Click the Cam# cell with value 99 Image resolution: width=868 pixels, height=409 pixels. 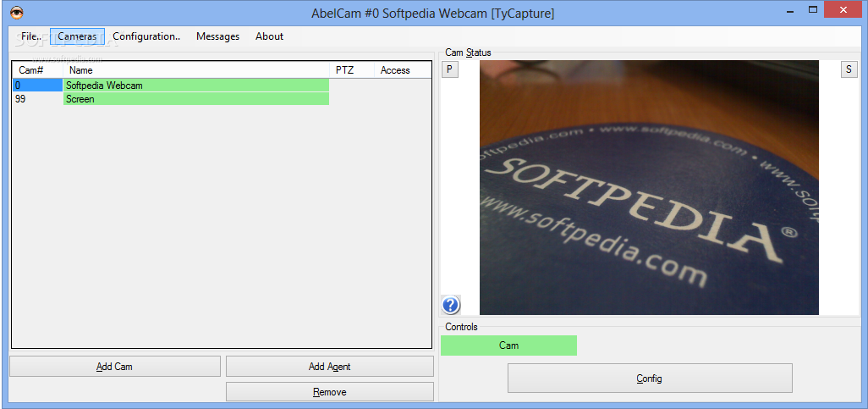click(x=37, y=99)
